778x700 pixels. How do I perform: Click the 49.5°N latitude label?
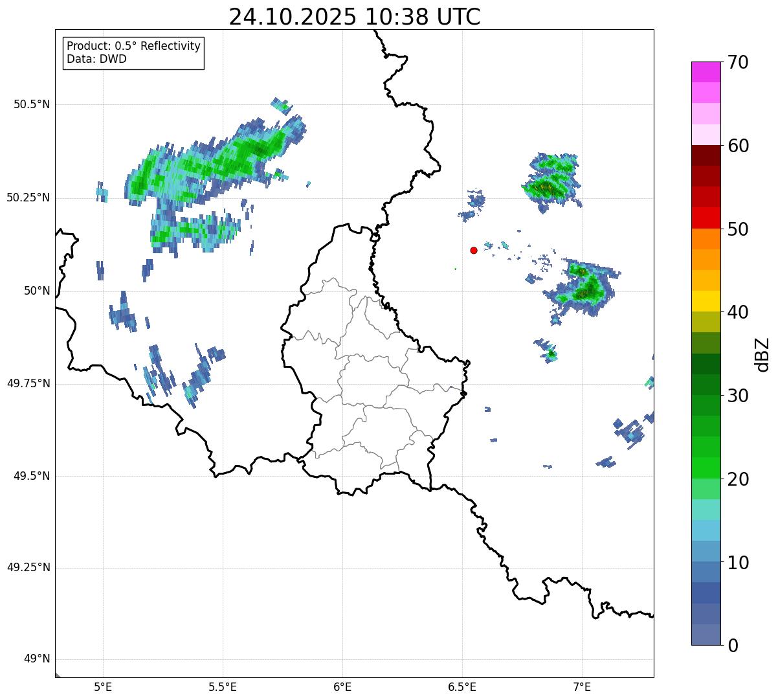click(x=31, y=476)
